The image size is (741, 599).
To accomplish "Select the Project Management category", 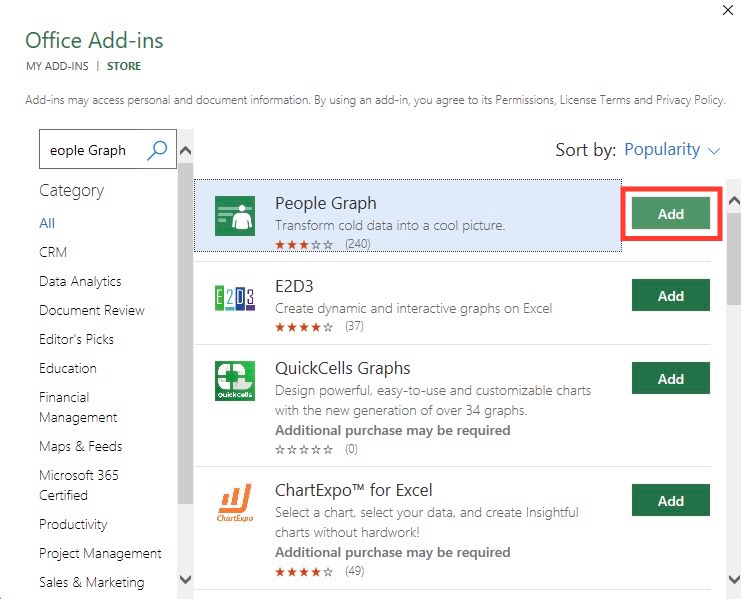I will click(100, 553).
